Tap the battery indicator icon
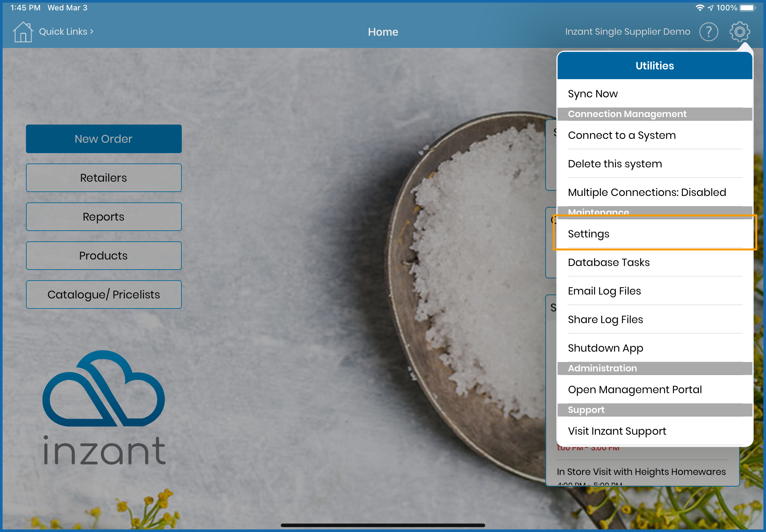 (747, 8)
